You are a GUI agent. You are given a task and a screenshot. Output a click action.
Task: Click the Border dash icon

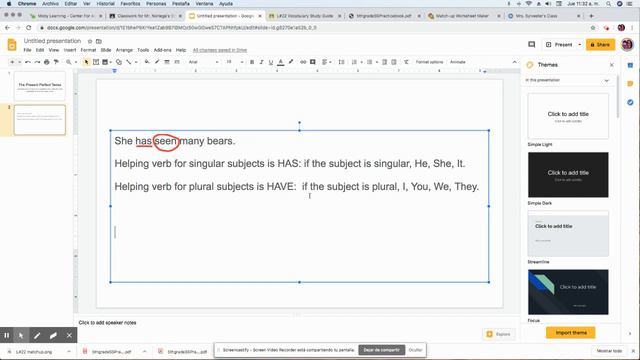(177, 62)
